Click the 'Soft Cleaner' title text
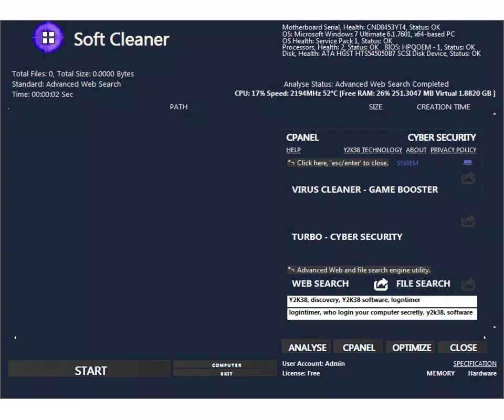Viewport: 504px width, 420px height. coord(121,39)
